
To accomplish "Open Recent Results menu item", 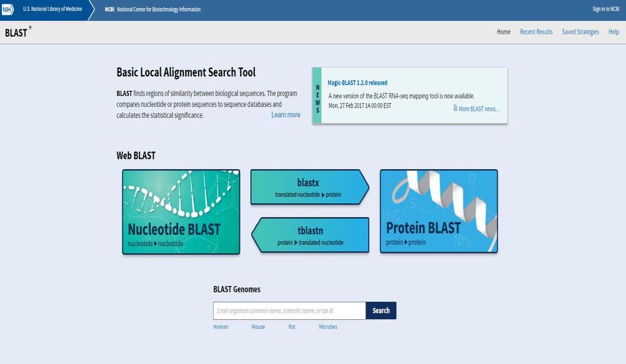I will (x=536, y=32).
